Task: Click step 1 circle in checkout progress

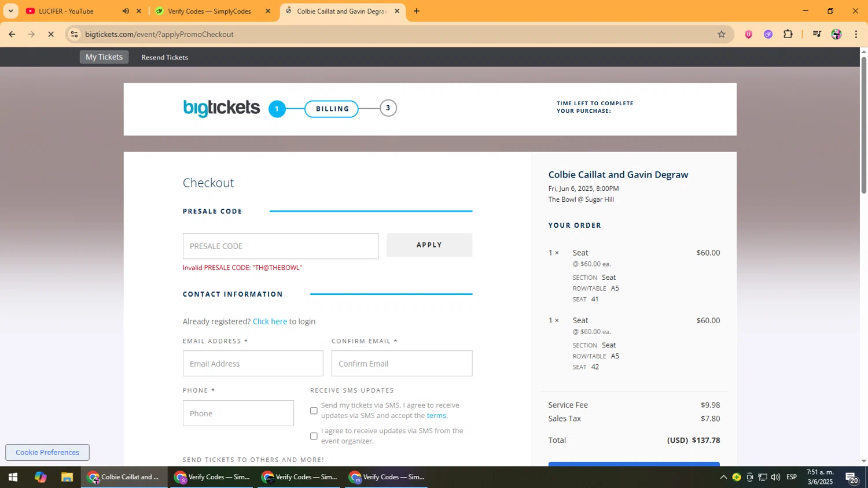Action: tap(277, 109)
